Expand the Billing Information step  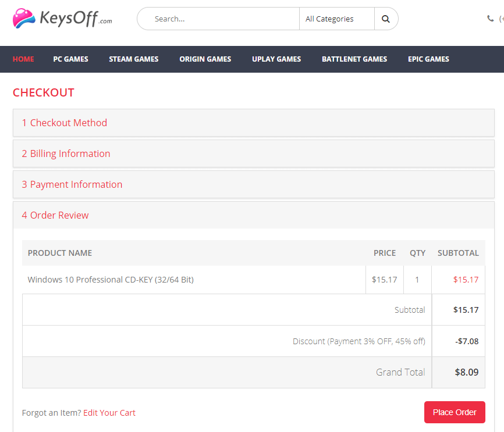pos(66,153)
